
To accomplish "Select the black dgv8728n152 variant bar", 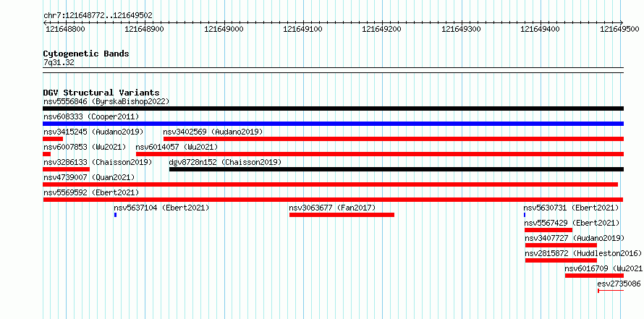I will point(397,169).
